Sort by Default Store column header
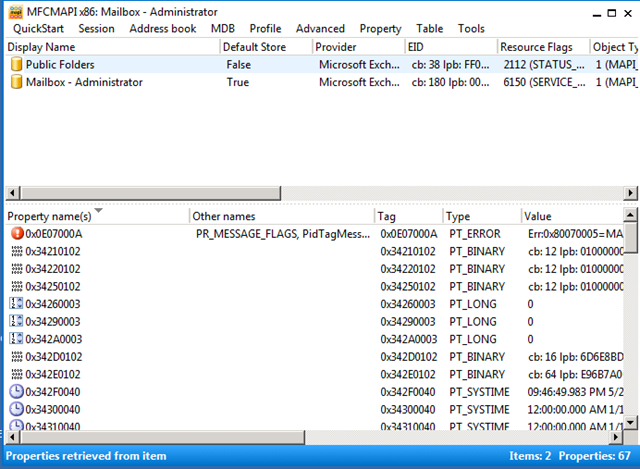This screenshot has width=640, height=469. pyautogui.click(x=266, y=47)
